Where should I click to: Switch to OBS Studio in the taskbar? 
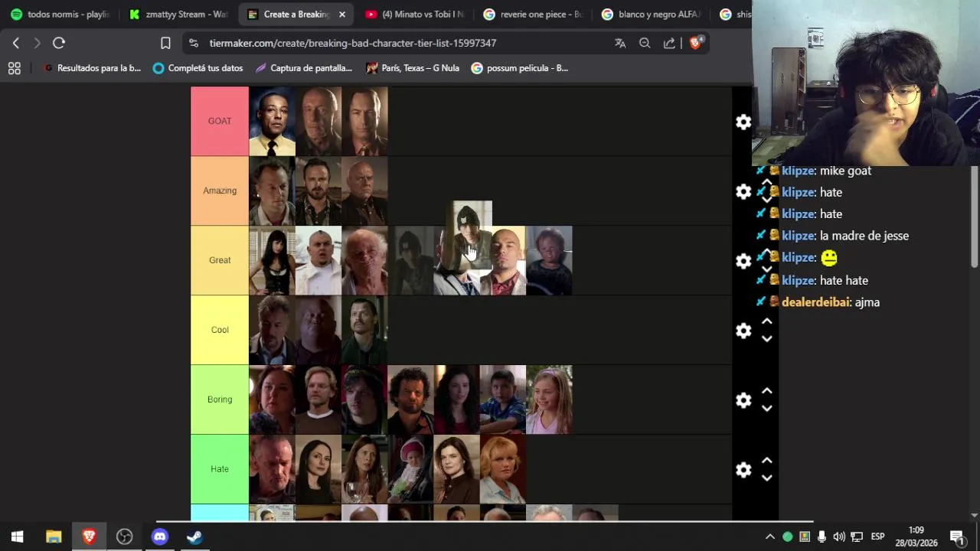124,536
